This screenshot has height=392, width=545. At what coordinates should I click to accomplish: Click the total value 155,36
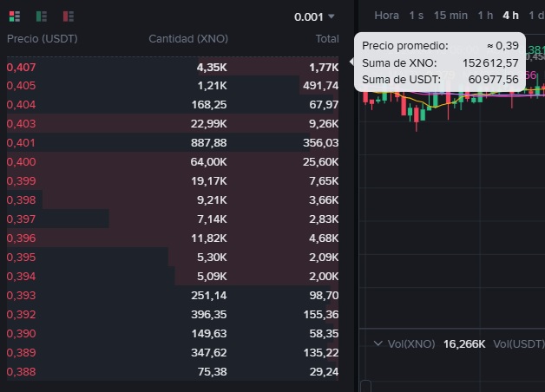click(x=321, y=315)
